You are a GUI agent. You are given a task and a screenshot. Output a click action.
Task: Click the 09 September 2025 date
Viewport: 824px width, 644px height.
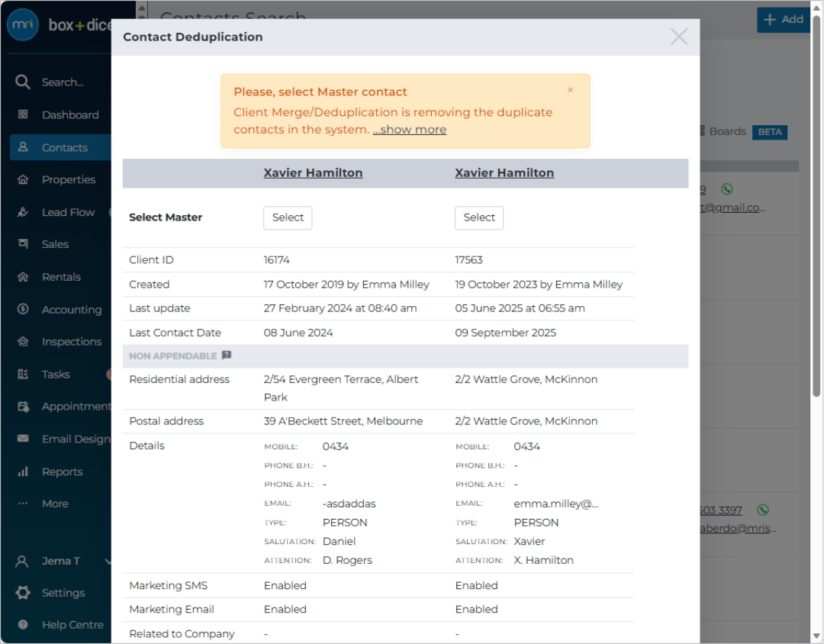(505, 333)
